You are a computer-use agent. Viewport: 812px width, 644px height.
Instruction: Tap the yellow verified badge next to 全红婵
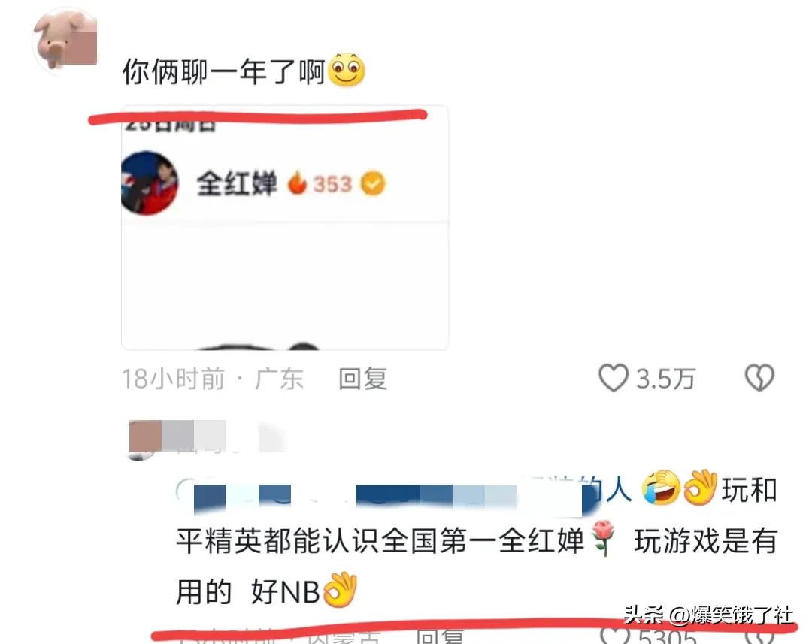(x=373, y=184)
